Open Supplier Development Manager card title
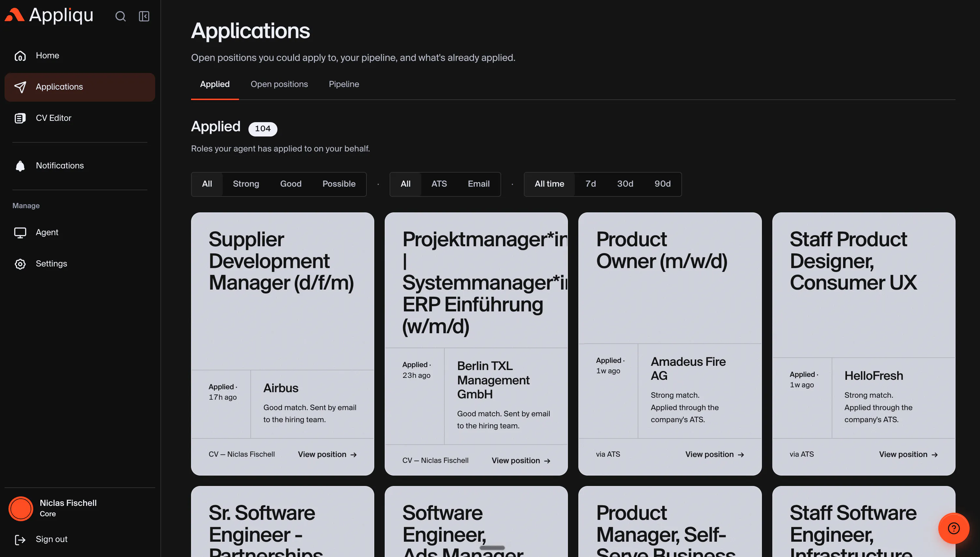This screenshot has height=557, width=980. 281,261
